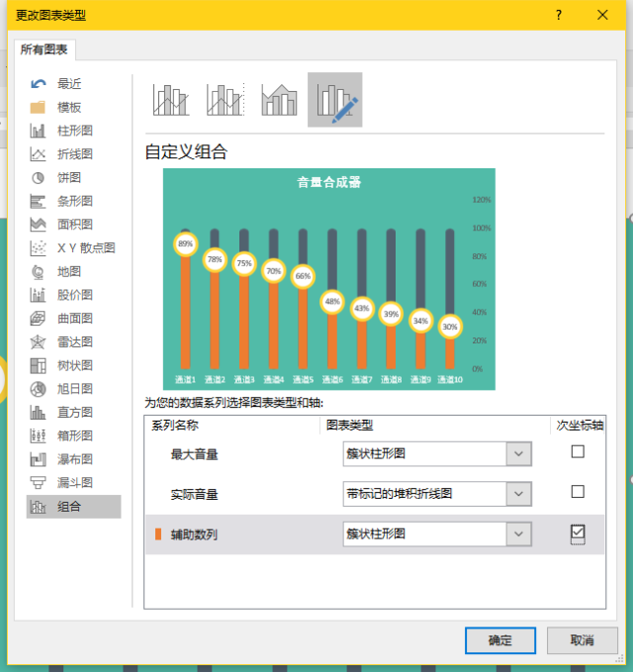Uncheck secondary axis for 辅助数列
633x672 pixels.
pos(578,532)
